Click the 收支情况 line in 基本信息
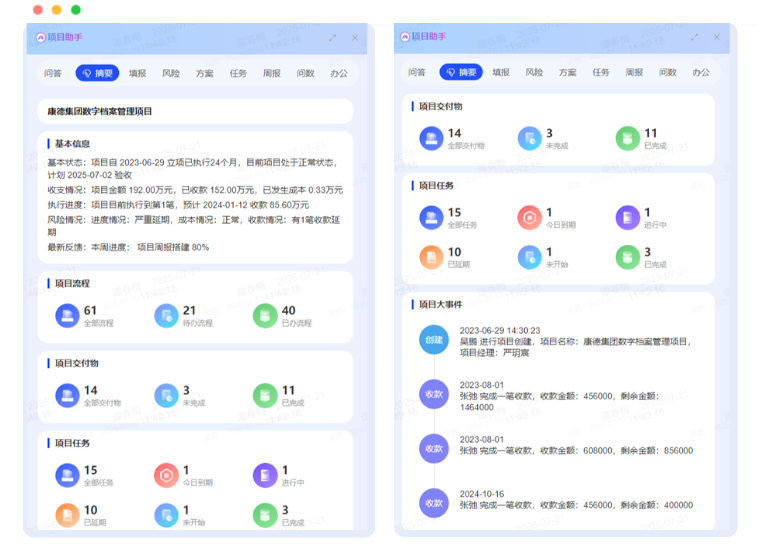 tap(195, 190)
